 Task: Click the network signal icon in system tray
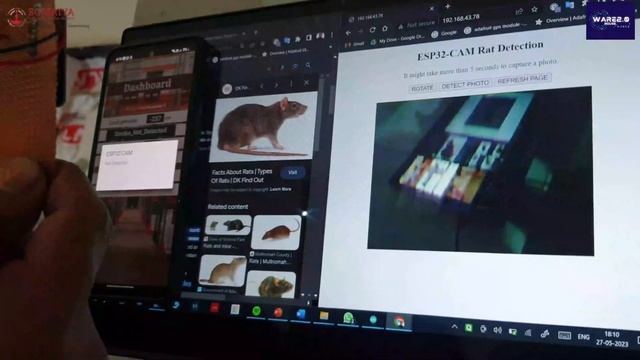pyautogui.click(x=528, y=333)
